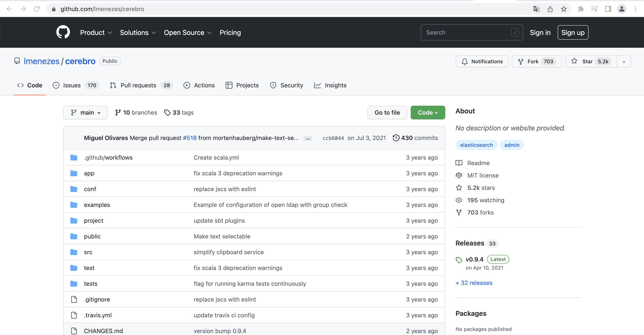Click 'Make text selectable' commit message
644x335 pixels.
[222, 236]
